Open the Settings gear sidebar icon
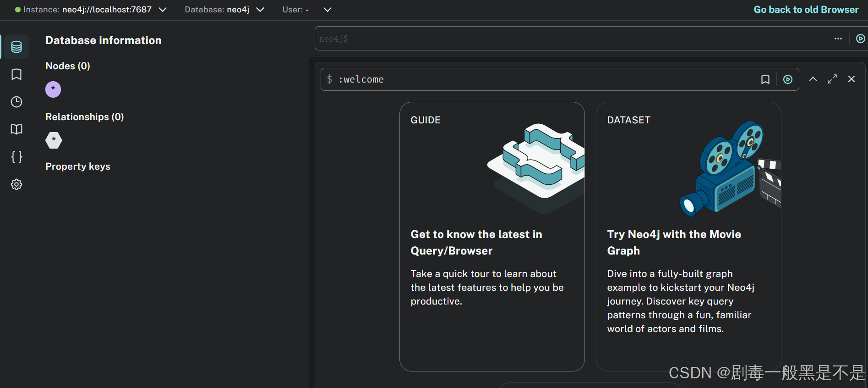Viewport: 868px width, 388px height. coord(16,184)
